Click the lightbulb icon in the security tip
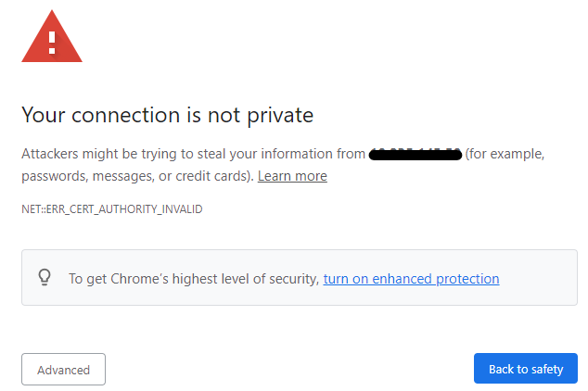588x391 pixels. pyautogui.click(x=44, y=278)
